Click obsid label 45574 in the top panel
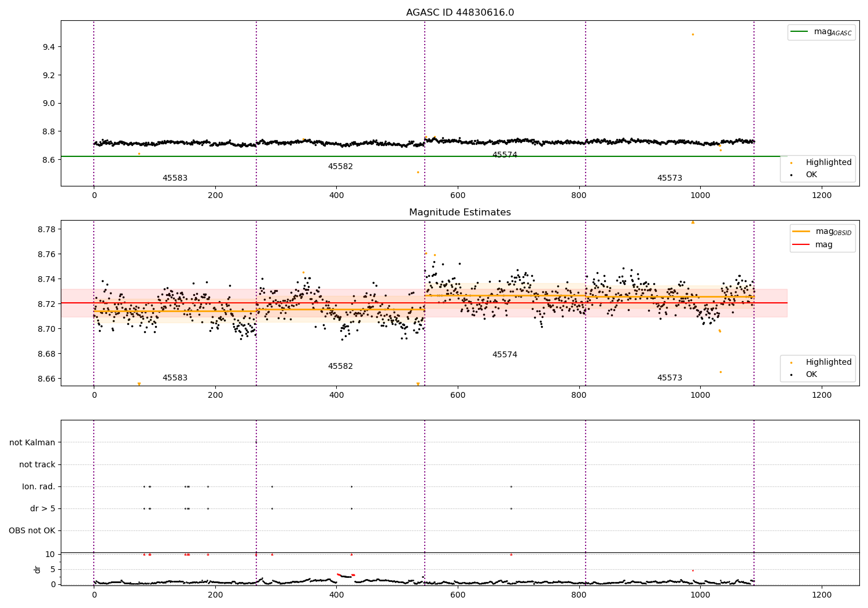The image size is (868, 608). pyautogui.click(x=505, y=155)
